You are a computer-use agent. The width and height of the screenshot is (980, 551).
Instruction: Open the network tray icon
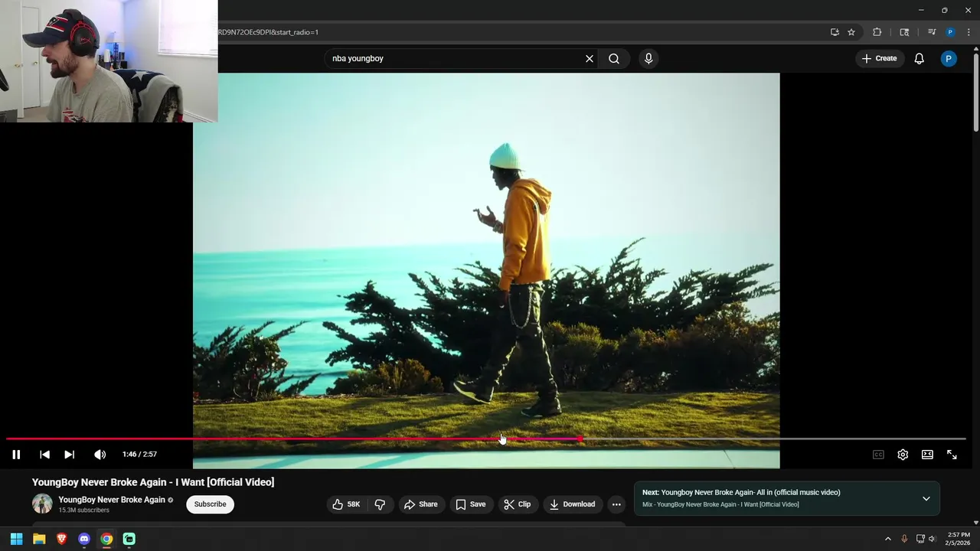920,539
